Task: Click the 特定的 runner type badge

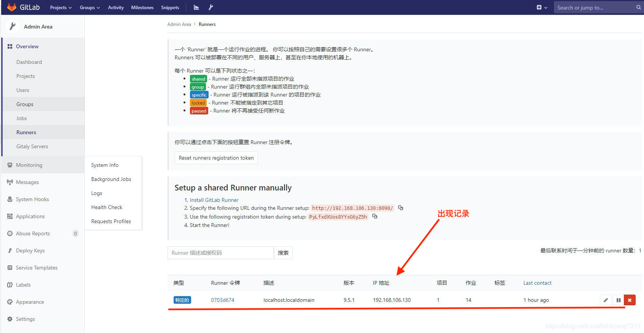Action: [x=182, y=300]
